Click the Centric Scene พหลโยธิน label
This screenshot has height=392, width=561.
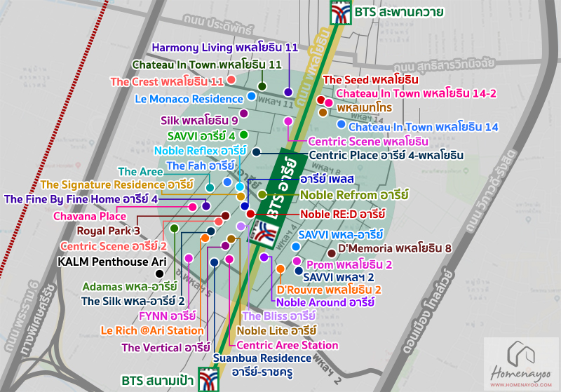368,142
